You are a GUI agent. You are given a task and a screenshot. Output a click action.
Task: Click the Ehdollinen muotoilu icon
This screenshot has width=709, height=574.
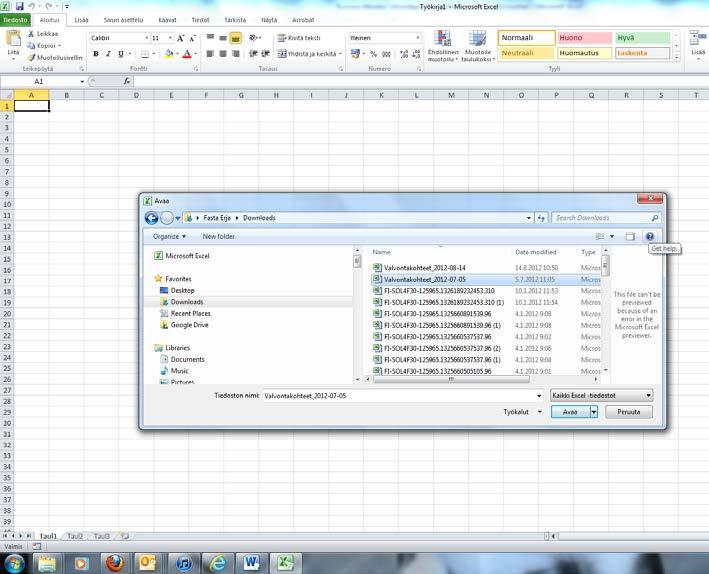(x=443, y=46)
